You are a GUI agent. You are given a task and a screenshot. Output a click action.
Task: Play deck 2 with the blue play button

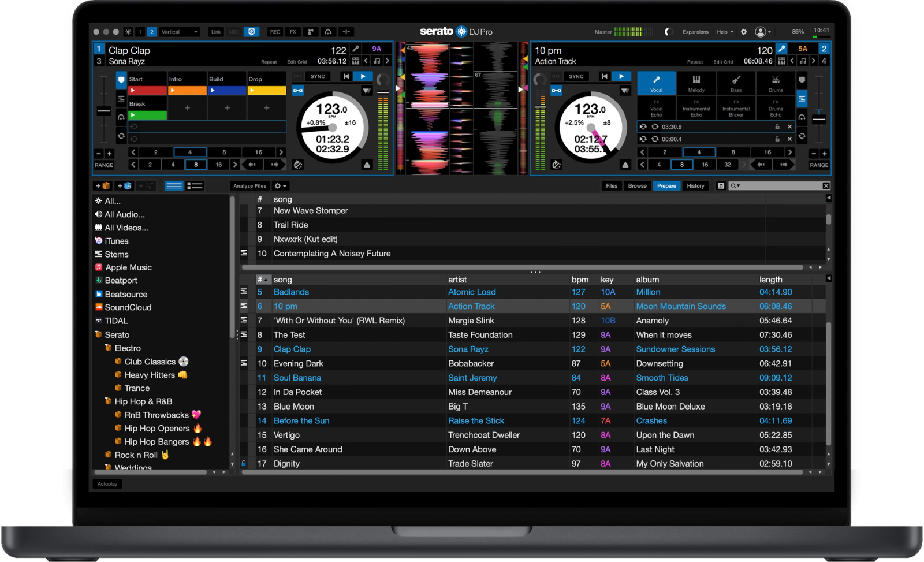tap(621, 76)
